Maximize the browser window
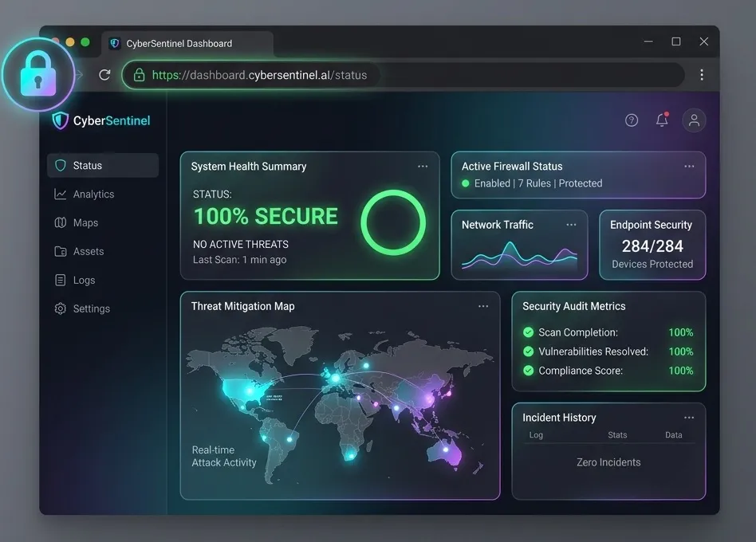Viewport: 756px width, 542px height. click(x=676, y=41)
